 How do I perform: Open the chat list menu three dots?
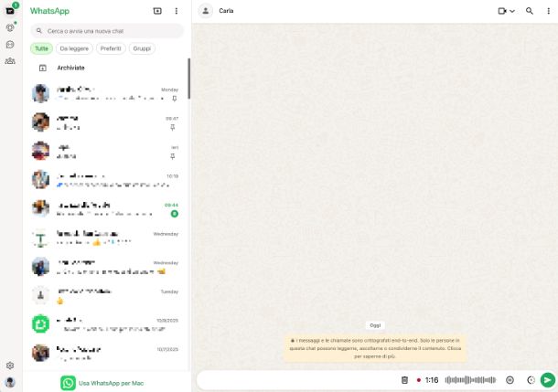pyautogui.click(x=177, y=11)
